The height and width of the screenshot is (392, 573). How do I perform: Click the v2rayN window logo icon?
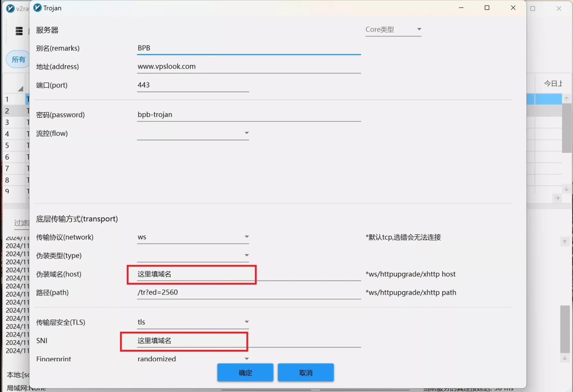point(10,8)
